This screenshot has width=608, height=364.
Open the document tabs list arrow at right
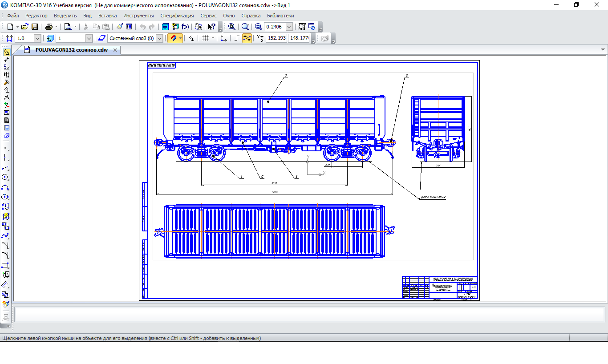pyautogui.click(x=603, y=50)
